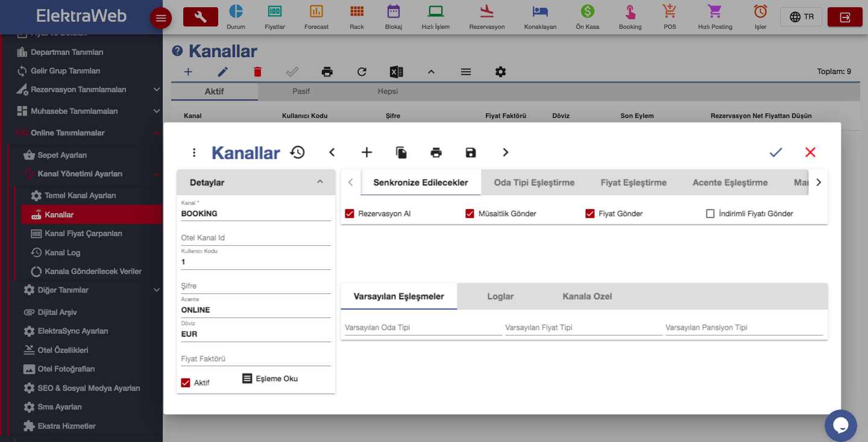Switch to Oda Tipi Eşleştirme tab

tap(534, 182)
